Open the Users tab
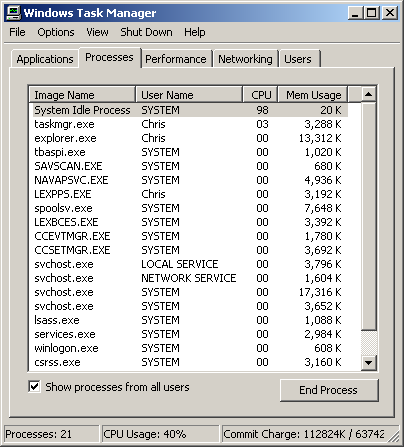This screenshot has height=447, width=404. coord(298,59)
